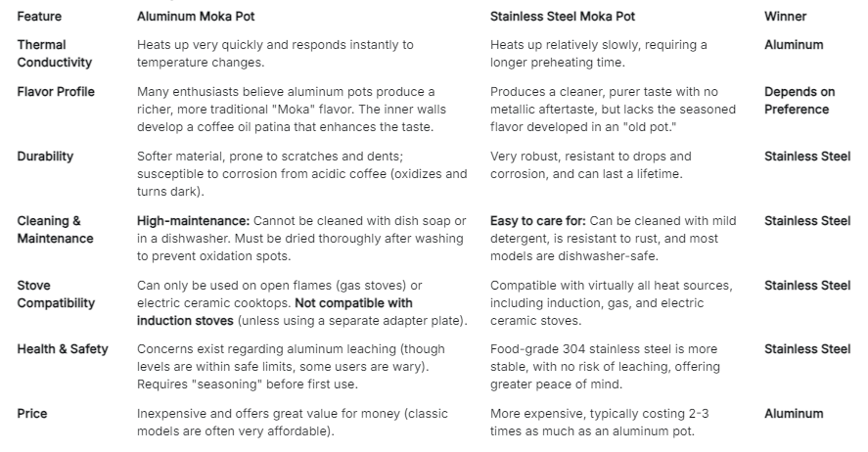Select the Stove Compatibility row label

pos(56,294)
